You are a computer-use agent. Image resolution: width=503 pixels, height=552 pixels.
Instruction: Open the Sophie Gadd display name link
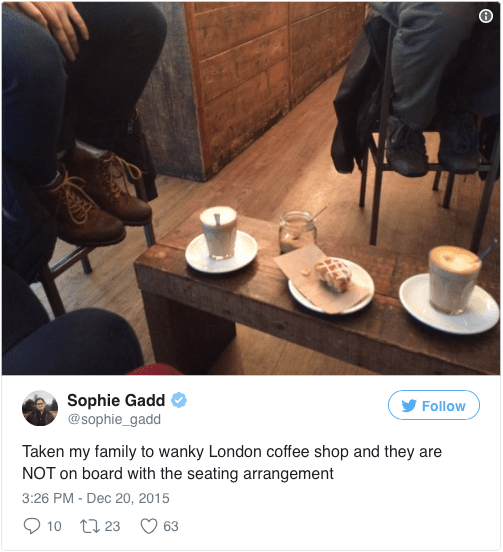click(116, 400)
